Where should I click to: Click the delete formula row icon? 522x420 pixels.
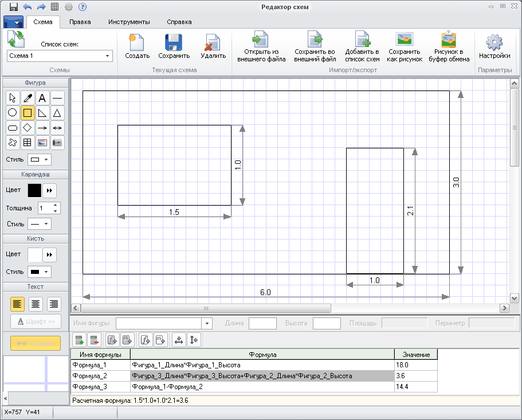95,340
